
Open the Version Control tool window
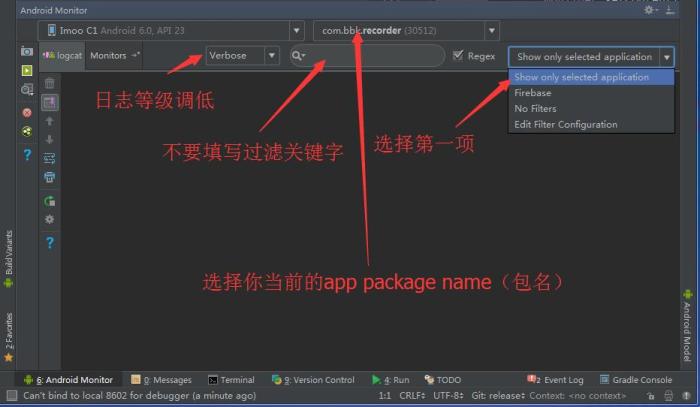tap(313, 380)
